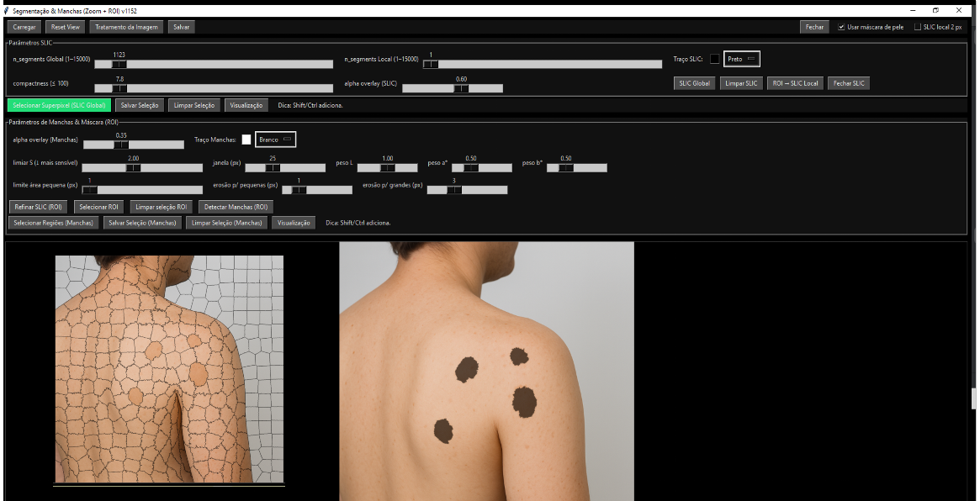The image size is (980, 501).
Task: Click the SLIC-segmented back image on left
Action: tap(169, 369)
